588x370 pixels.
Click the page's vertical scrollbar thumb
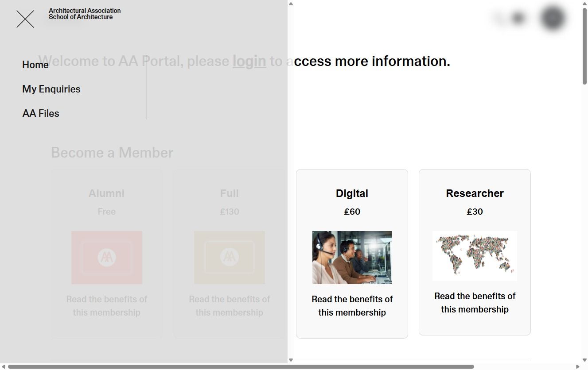[584, 44]
